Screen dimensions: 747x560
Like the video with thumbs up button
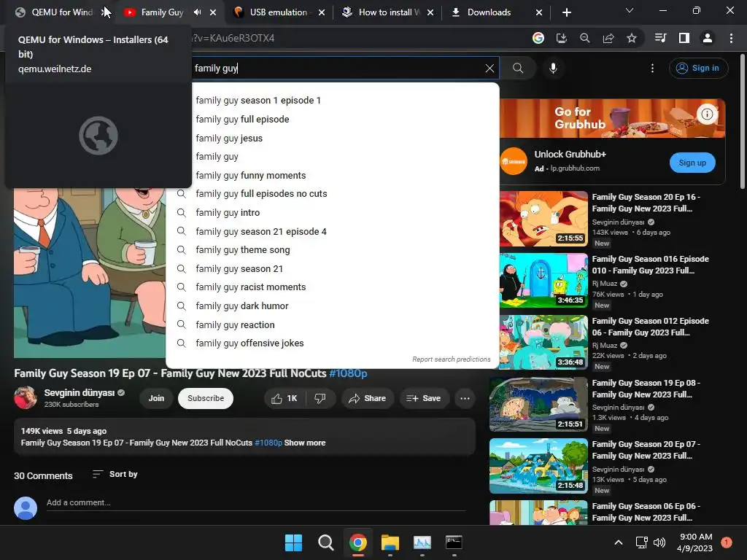click(x=285, y=399)
